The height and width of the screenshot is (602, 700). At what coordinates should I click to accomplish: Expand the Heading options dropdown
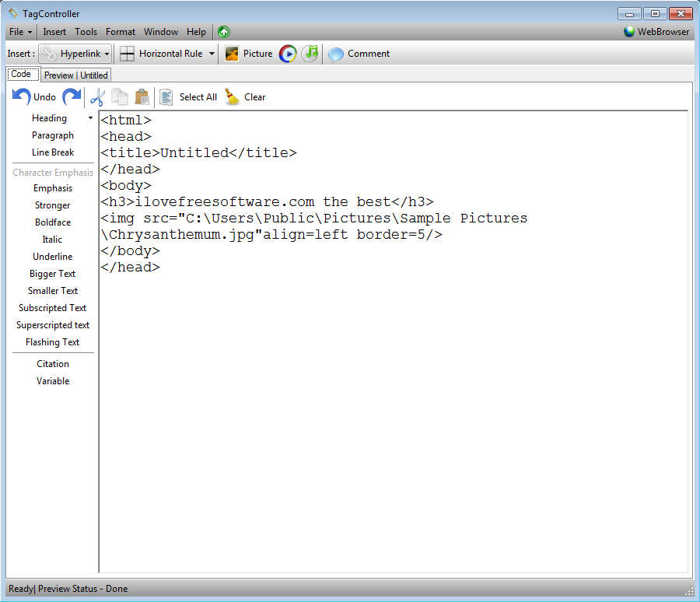[x=89, y=117]
